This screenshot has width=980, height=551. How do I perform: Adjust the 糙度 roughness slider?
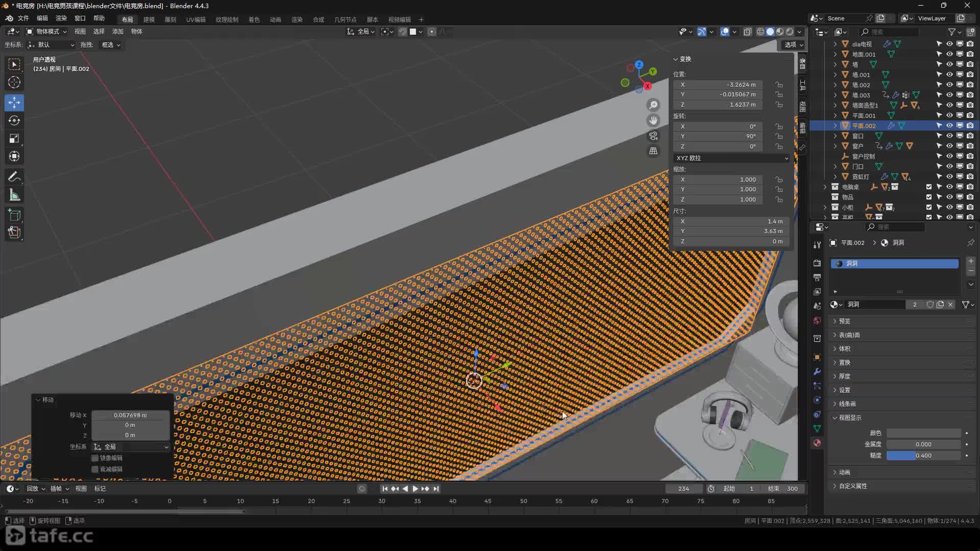tap(923, 456)
